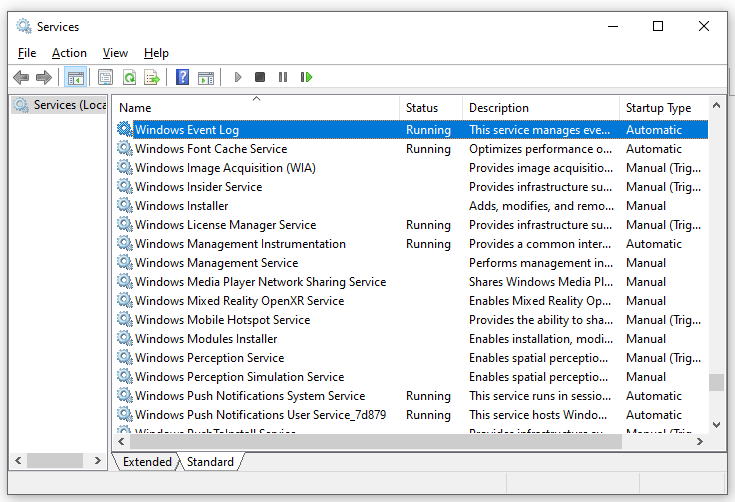Click the Forward arrow toolbar icon
735x502 pixels.
[44, 77]
